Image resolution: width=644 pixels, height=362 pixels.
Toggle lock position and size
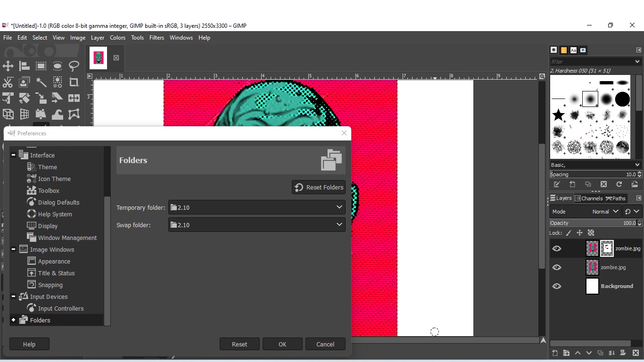(x=579, y=233)
